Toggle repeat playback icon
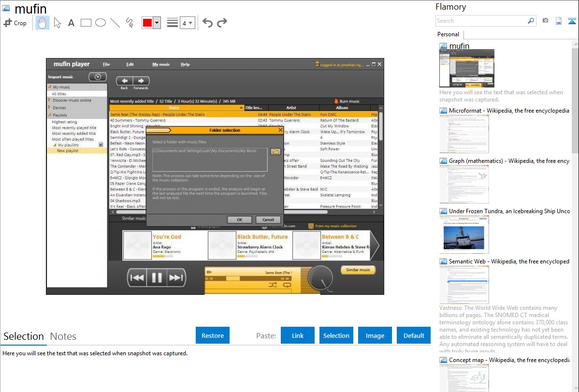The height and width of the screenshot is (392, 579). click(x=287, y=285)
